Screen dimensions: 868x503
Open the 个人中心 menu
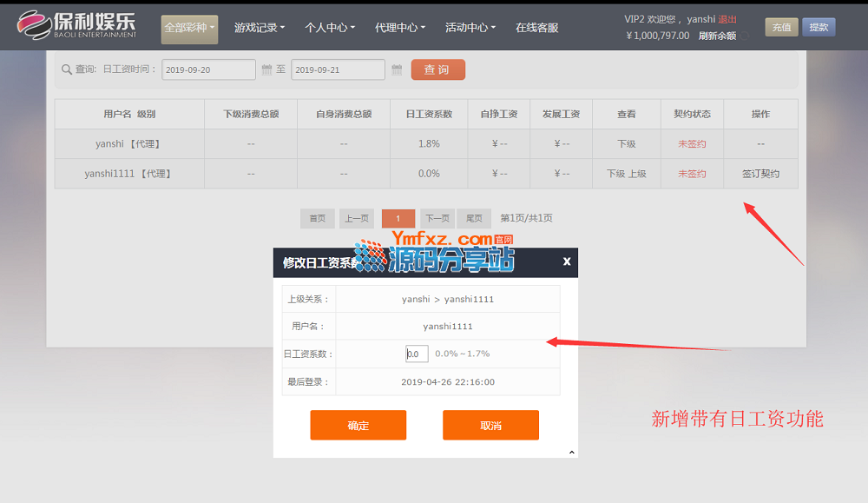click(330, 28)
